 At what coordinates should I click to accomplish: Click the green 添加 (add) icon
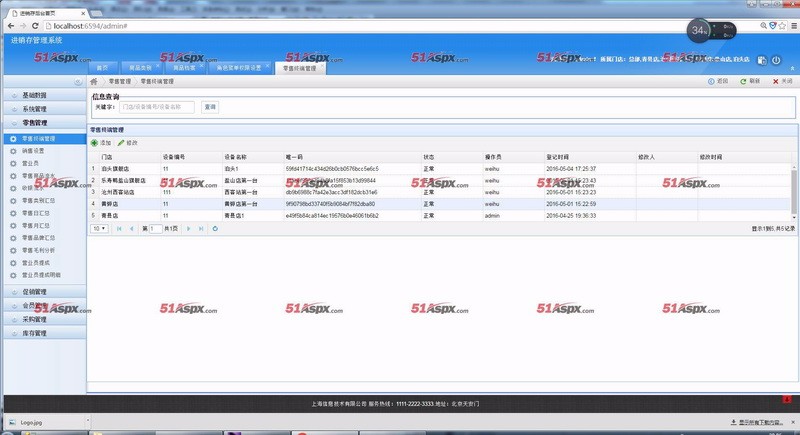pyautogui.click(x=94, y=143)
